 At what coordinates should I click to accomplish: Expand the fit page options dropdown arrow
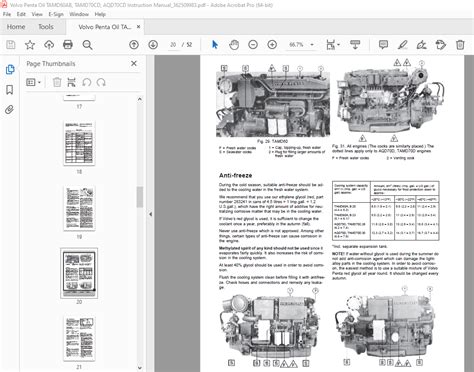point(339,44)
